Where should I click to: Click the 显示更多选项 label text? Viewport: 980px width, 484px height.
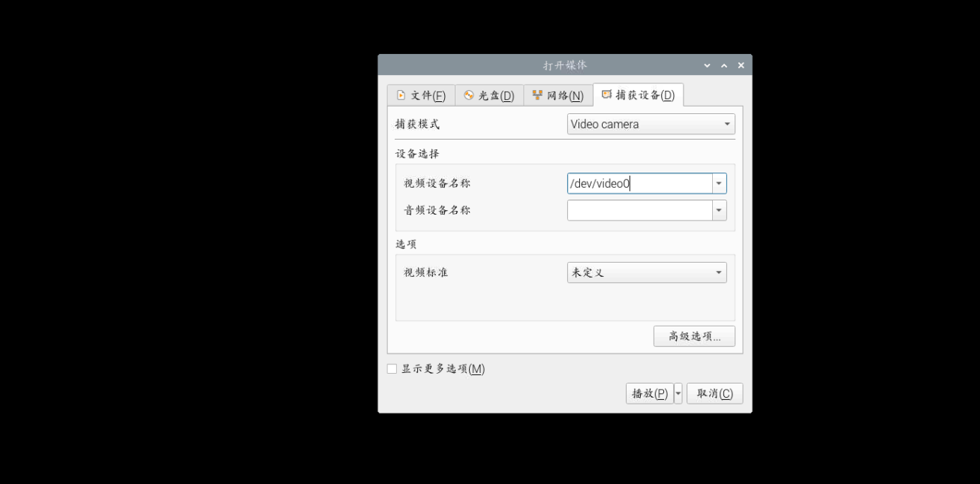(443, 369)
